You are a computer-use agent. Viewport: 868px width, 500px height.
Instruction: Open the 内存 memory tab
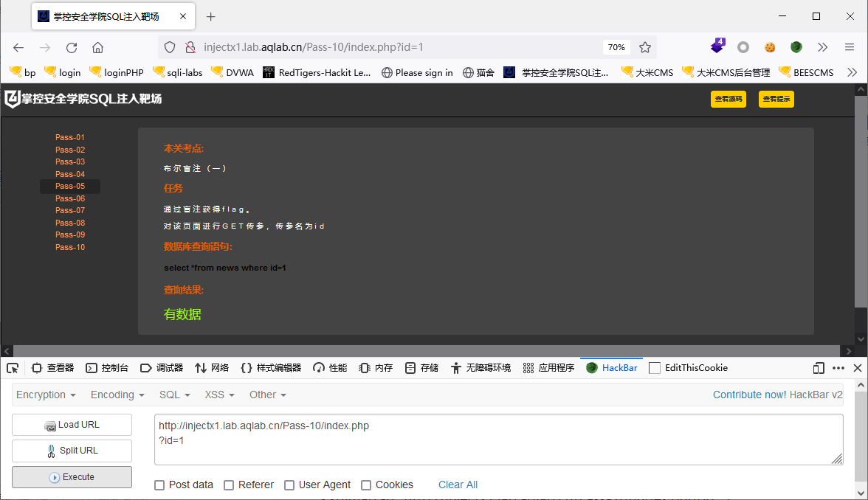tap(375, 368)
